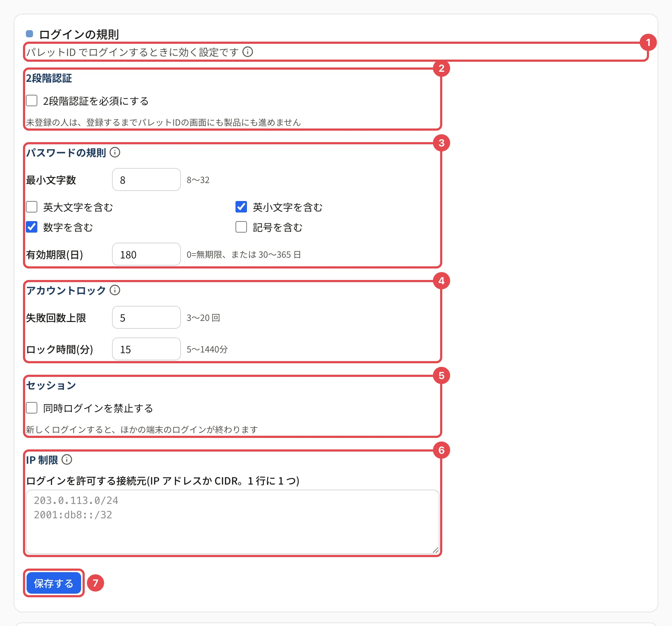Click info icon beside パレットID login description
Screen dimensions: 672x626
(248, 52)
